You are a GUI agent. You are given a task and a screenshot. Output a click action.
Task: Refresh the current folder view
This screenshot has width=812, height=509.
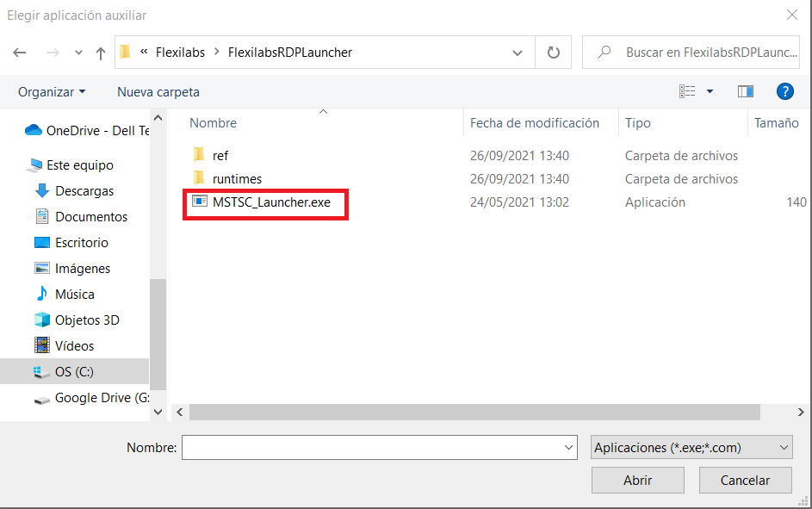pos(554,53)
